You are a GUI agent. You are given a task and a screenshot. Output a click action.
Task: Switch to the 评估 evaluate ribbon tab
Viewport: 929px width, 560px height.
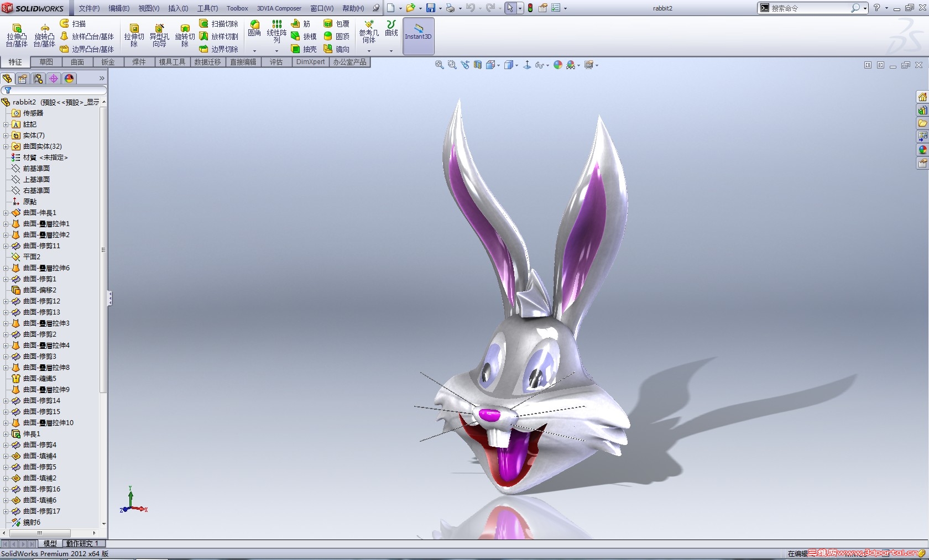click(276, 62)
